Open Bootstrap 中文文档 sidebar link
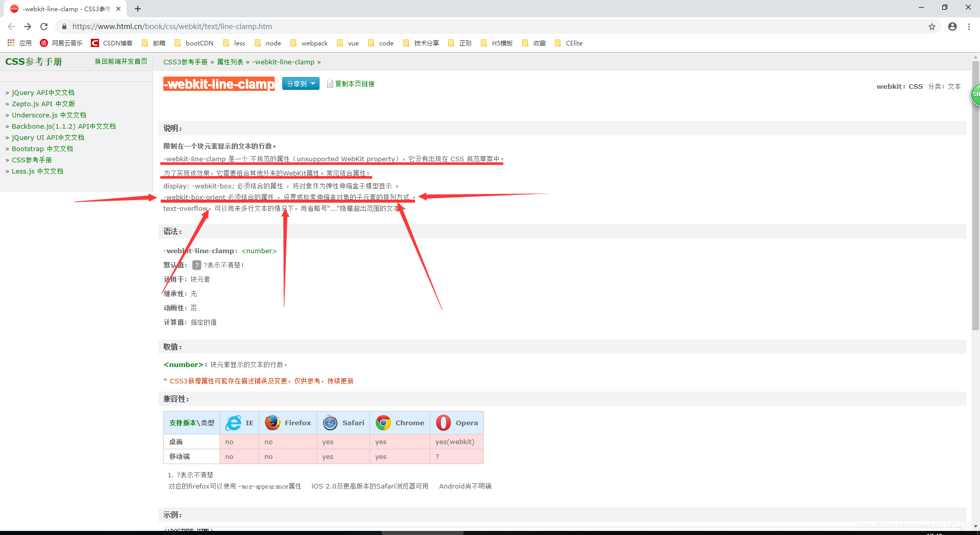Screen dimensions: 980x535 tap(42, 149)
